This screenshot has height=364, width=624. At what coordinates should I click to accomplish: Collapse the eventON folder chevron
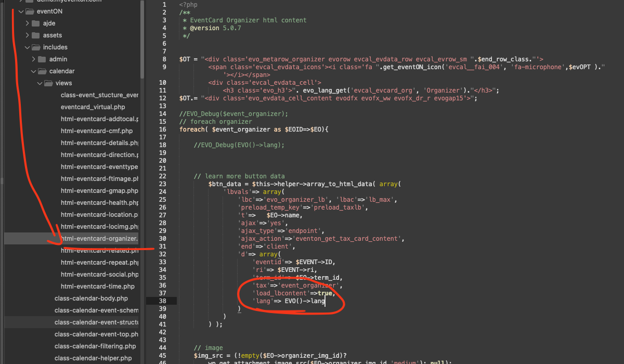point(20,11)
